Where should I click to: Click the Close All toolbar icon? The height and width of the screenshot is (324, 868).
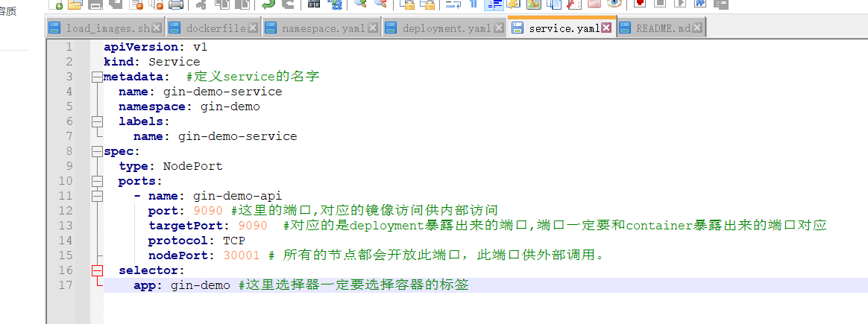click(x=156, y=4)
